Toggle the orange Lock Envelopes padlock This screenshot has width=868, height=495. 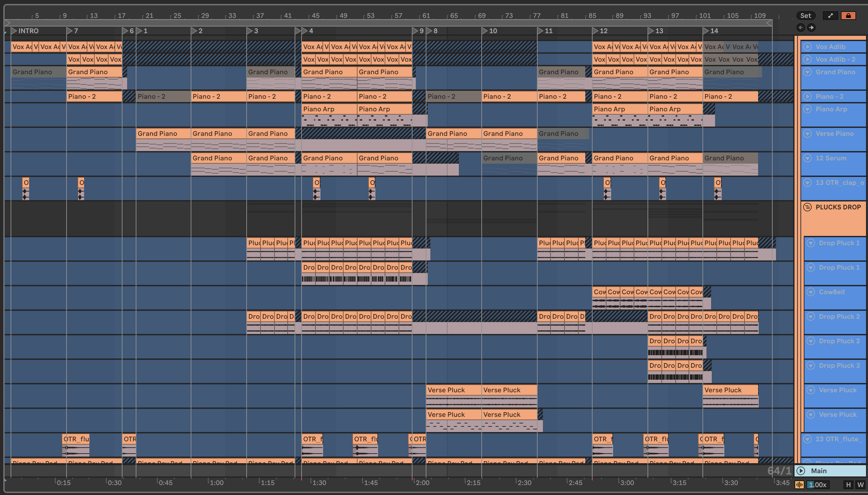[x=848, y=16]
